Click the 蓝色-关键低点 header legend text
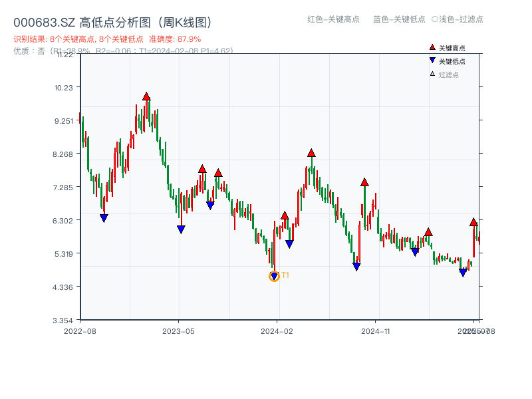This screenshot has height=399, width=532. coord(399,19)
